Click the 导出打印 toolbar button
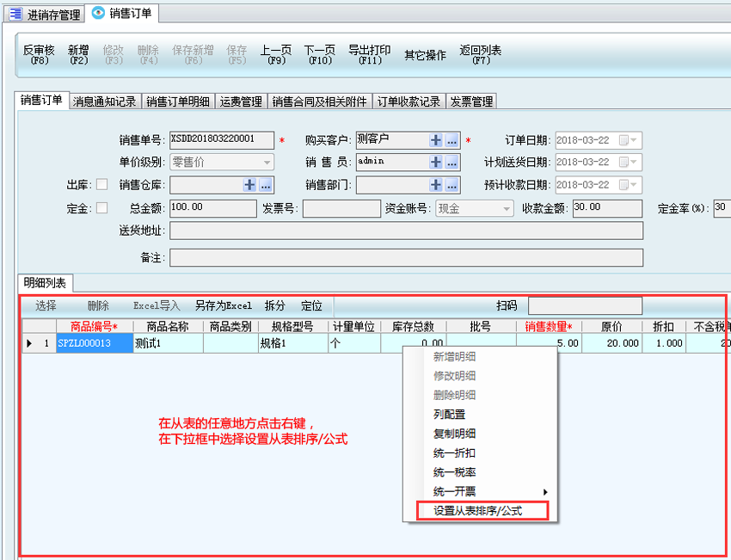The height and width of the screenshot is (560, 731). tap(370, 54)
